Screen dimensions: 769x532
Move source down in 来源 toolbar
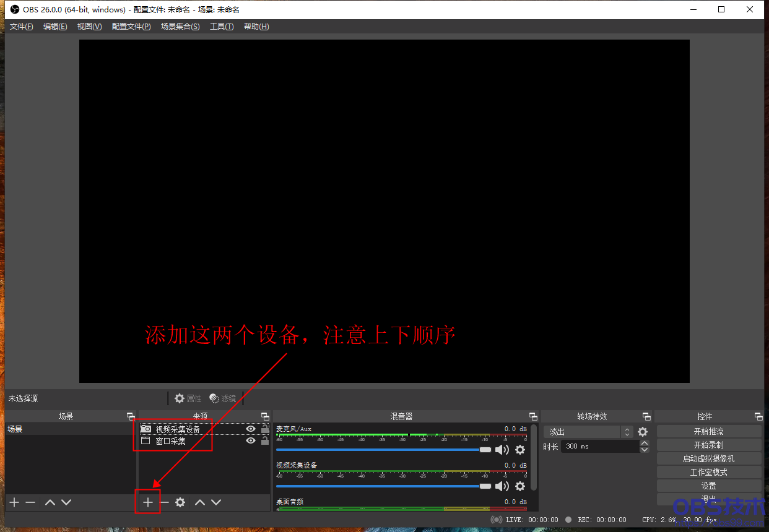point(216,502)
